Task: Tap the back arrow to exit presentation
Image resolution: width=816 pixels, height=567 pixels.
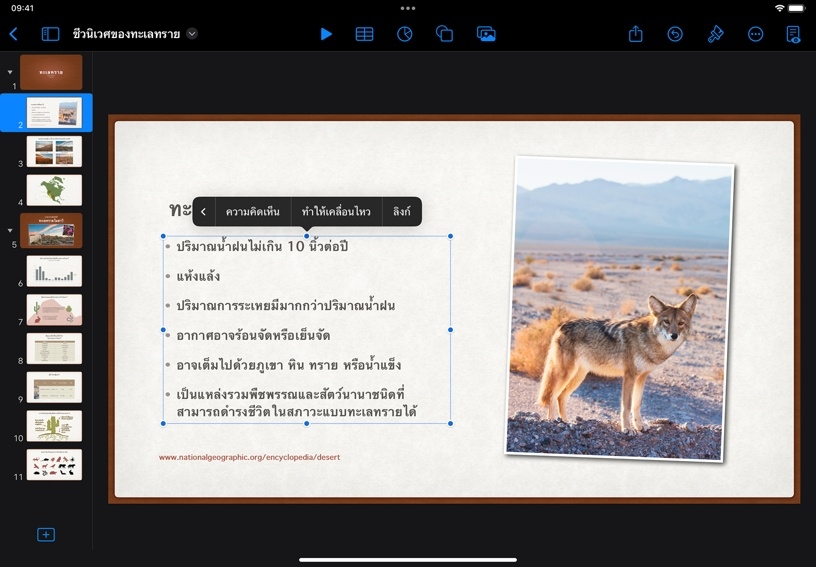Action: coord(14,34)
